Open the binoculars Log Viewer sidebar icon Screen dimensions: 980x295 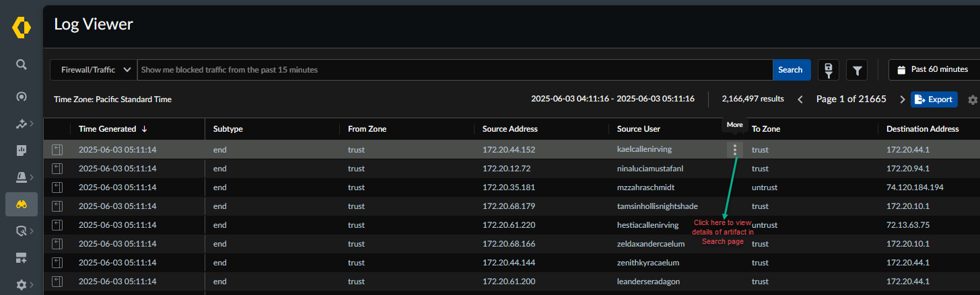pos(22,204)
